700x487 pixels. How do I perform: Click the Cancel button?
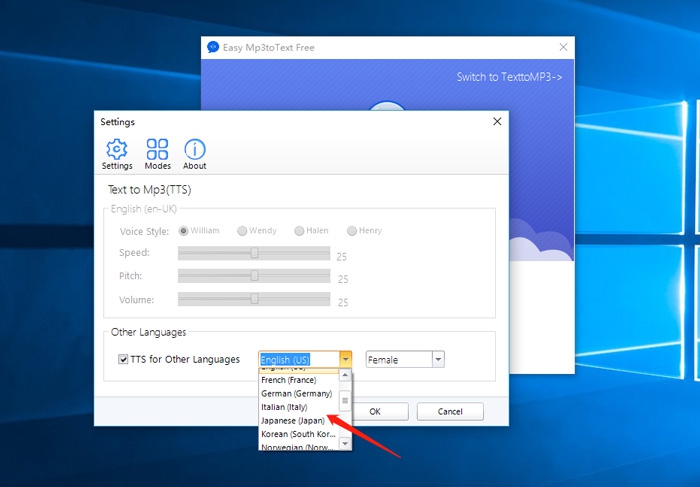click(x=450, y=412)
